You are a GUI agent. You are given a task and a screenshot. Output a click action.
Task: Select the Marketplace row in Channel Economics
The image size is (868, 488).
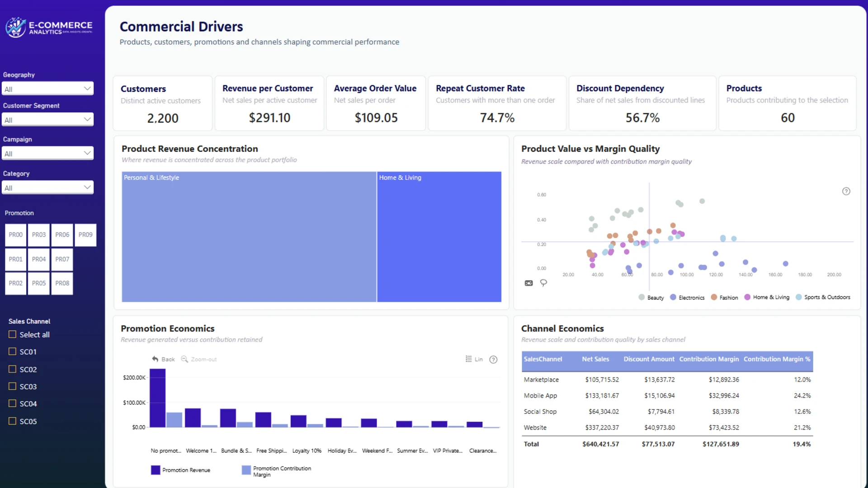pos(667,380)
